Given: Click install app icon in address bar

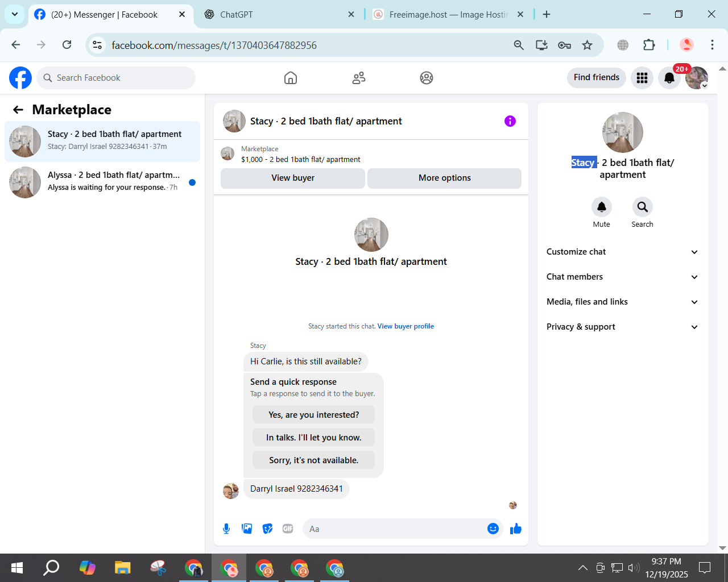Looking at the screenshot, I should coord(541,45).
